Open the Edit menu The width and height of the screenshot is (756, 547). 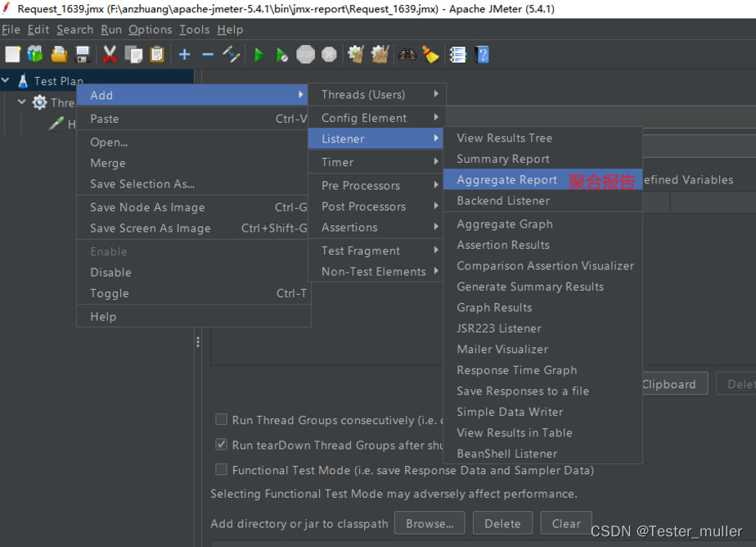point(38,30)
